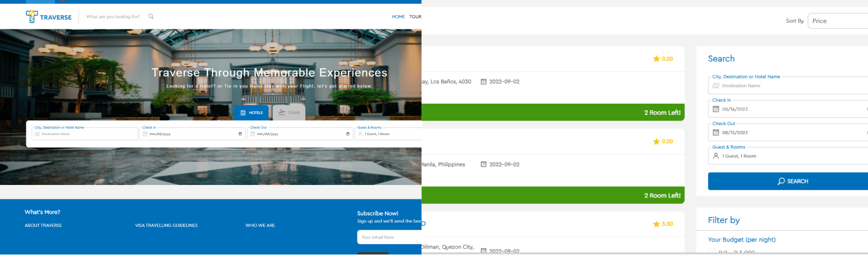This screenshot has height=257, width=868.
Task: Open VISA TRAVELLING GUIDELINES link
Action: [x=166, y=225]
